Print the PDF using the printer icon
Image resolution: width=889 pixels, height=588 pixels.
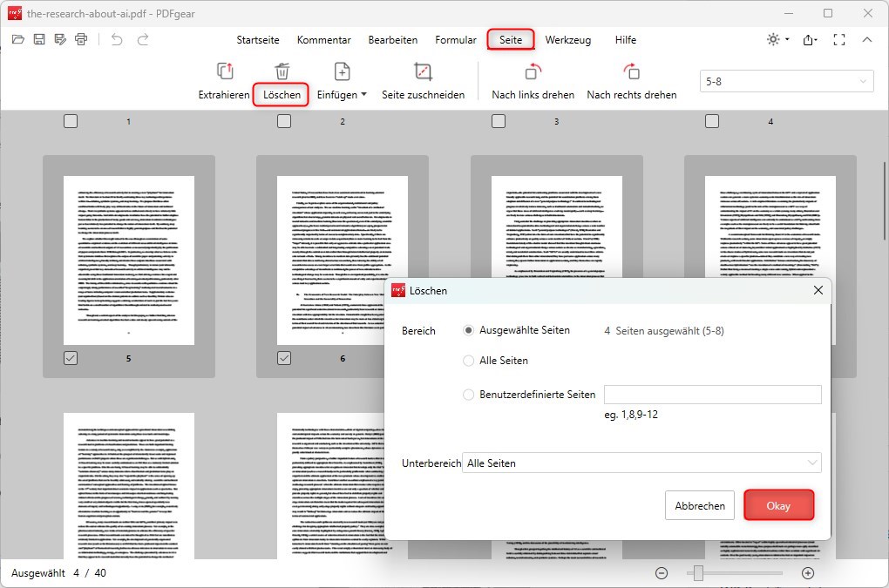click(x=80, y=39)
